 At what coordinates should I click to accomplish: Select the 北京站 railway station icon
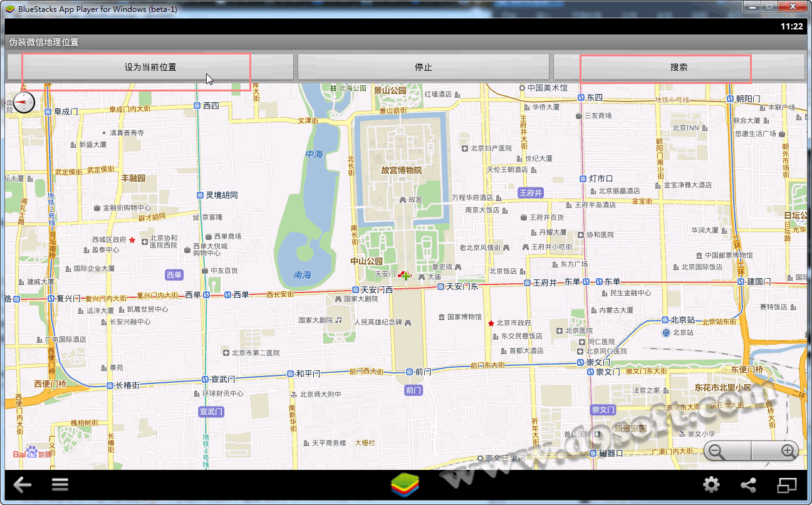pyautogui.click(x=665, y=333)
